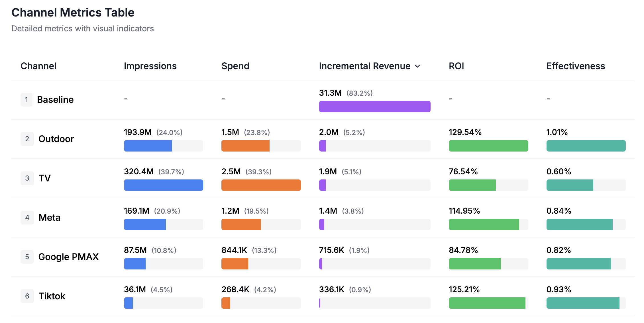Image resolution: width=644 pixels, height=323 pixels.
Task: Click Outdoor green ROI bar
Action: tap(488, 146)
